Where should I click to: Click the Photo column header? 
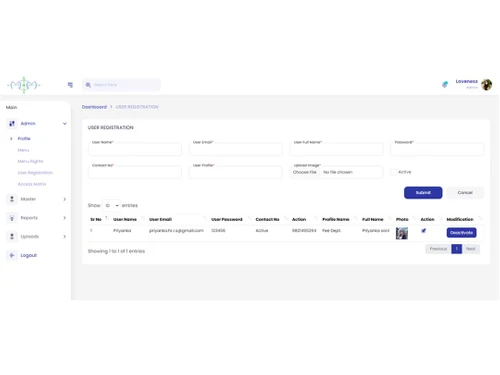[402, 219]
